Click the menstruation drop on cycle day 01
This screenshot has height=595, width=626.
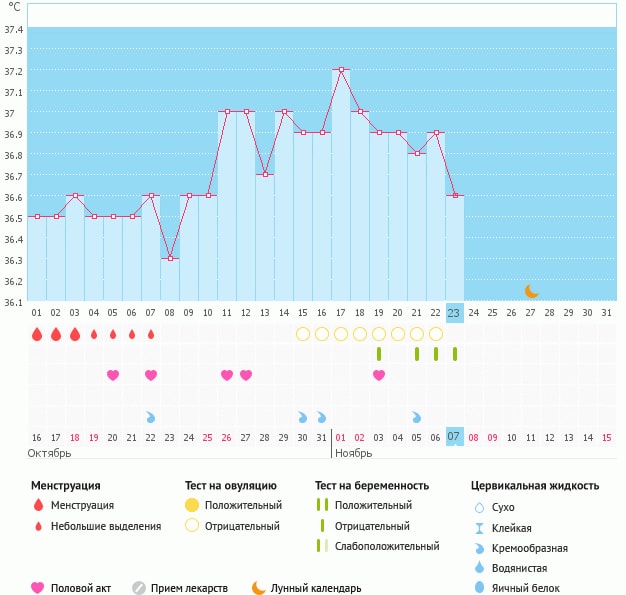click(x=37, y=334)
